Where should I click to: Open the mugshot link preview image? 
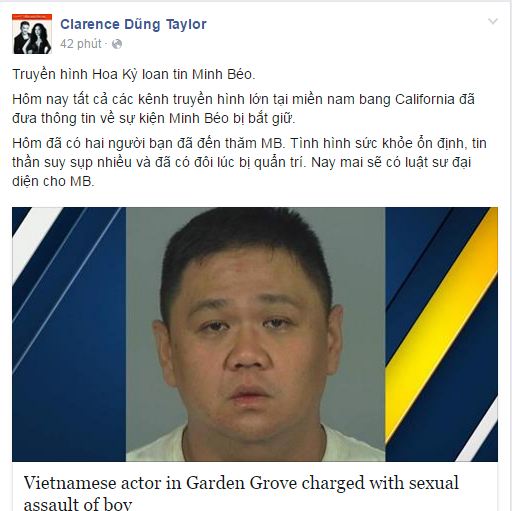click(255, 334)
